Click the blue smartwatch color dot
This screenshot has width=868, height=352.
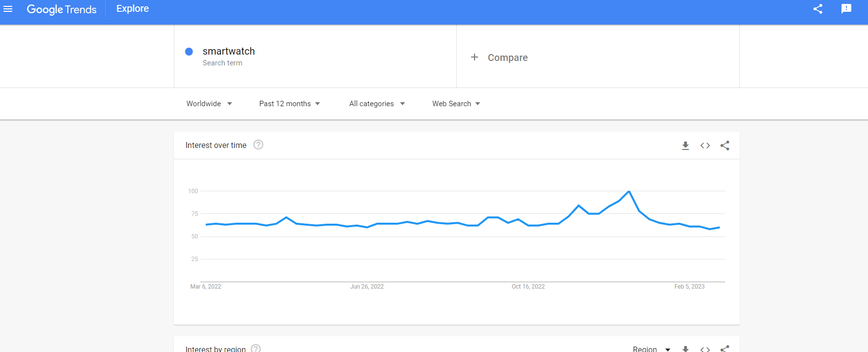[189, 52]
